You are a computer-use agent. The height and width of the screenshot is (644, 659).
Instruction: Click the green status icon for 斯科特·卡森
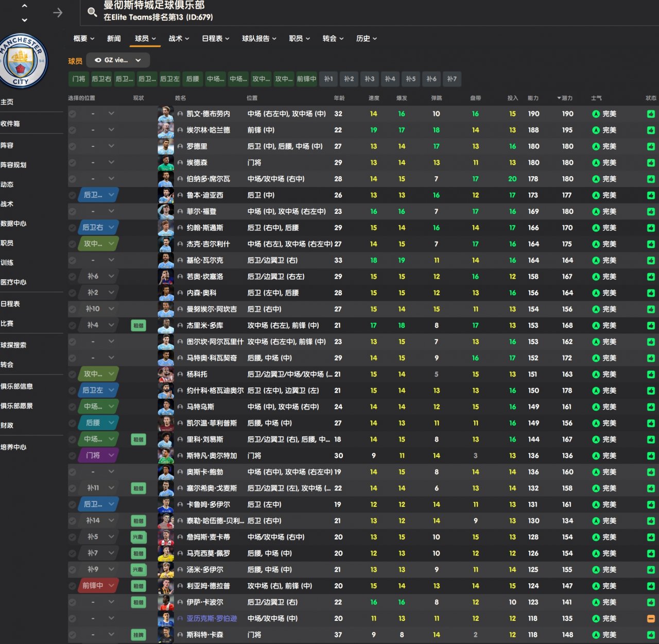(x=651, y=635)
